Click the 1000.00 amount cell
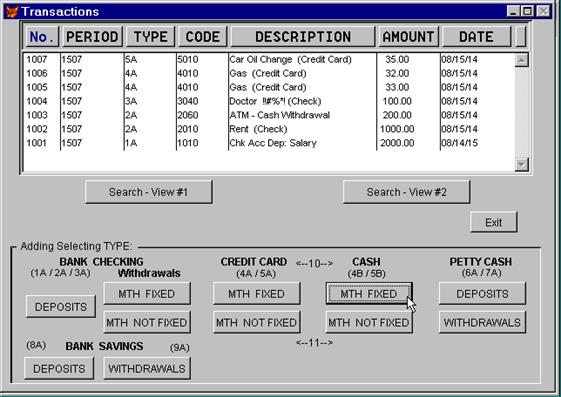Viewport: 561px width, 397px height. coord(397,129)
